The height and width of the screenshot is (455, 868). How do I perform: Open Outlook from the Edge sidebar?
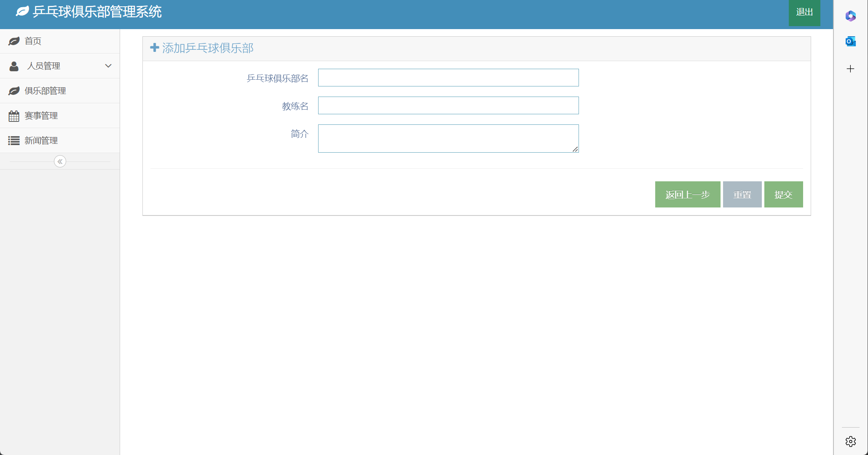coord(850,41)
